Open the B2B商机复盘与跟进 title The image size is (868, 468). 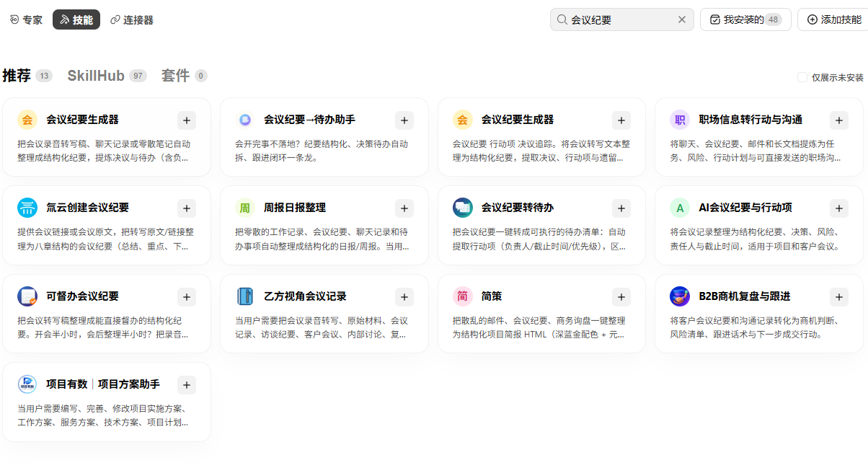coord(745,296)
